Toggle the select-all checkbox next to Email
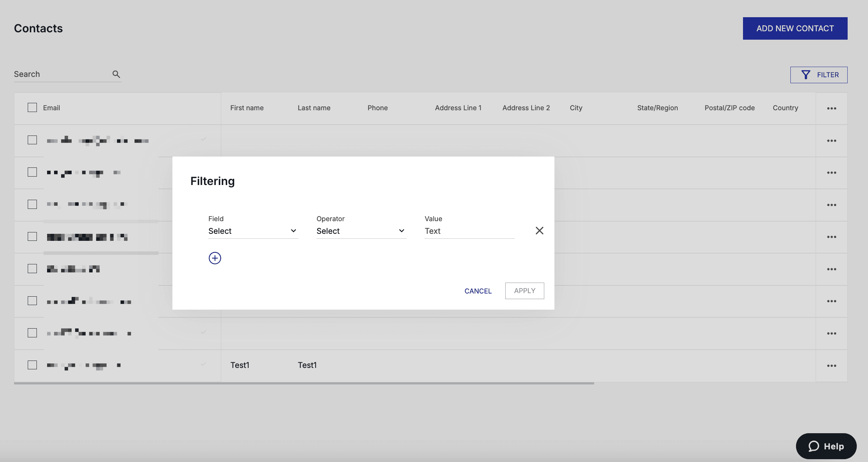Image resolution: width=868 pixels, height=462 pixels. (32, 107)
